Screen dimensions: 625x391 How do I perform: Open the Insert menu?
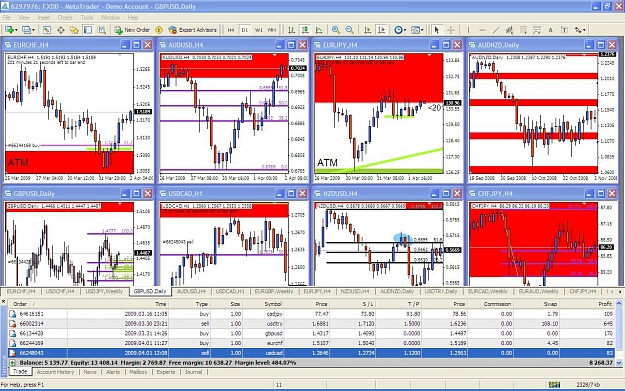click(x=44, y=18)
